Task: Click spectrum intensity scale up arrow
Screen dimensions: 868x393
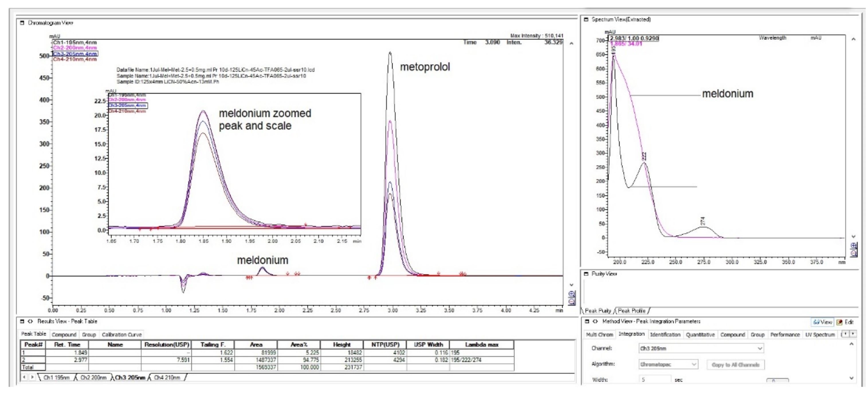Action: [853, 39]
